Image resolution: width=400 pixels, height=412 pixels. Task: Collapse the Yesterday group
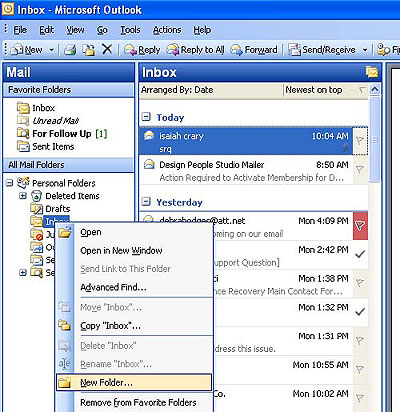tap(146, 201)
